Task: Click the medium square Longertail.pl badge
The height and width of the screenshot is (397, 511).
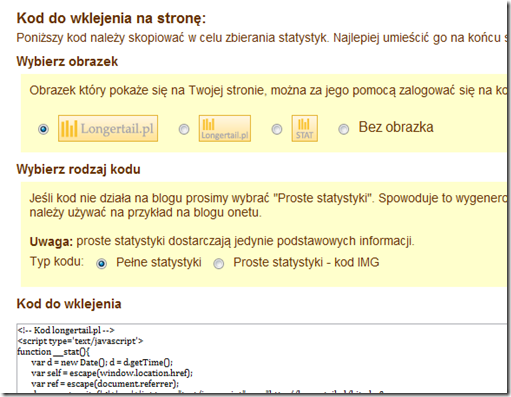Action: 225,129
